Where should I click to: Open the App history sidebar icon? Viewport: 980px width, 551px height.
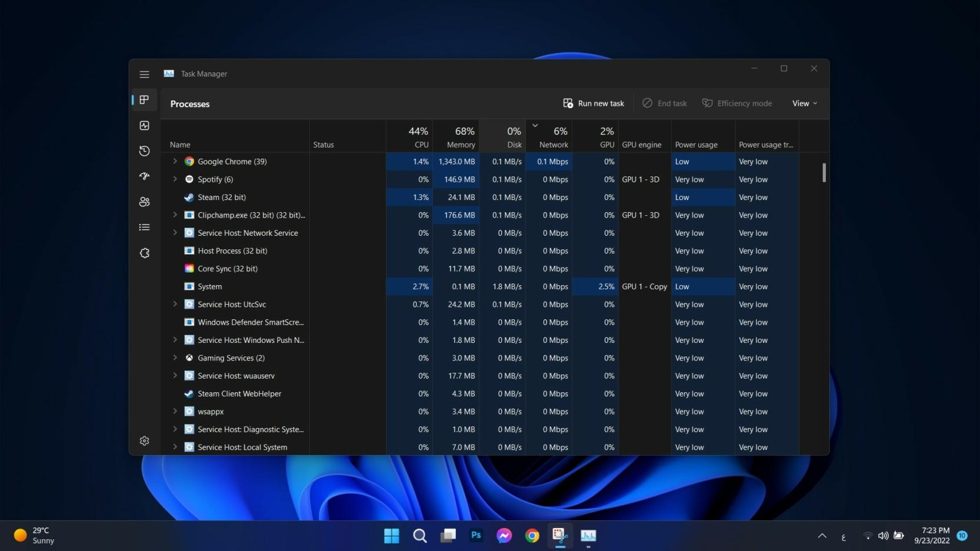point(144,151)
